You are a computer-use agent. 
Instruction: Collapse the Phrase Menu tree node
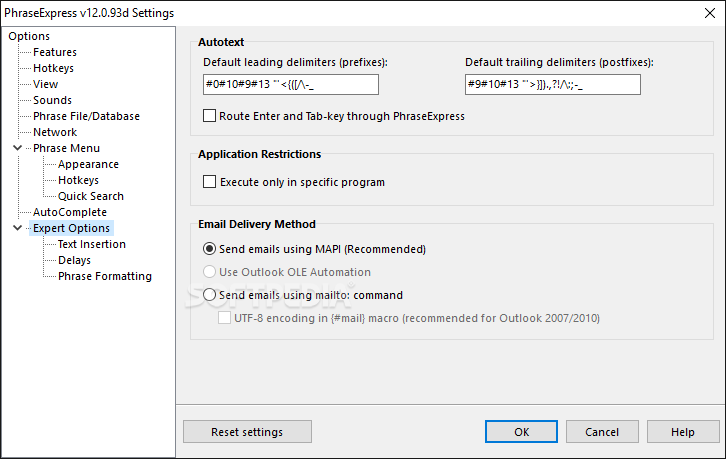(18, 148)
